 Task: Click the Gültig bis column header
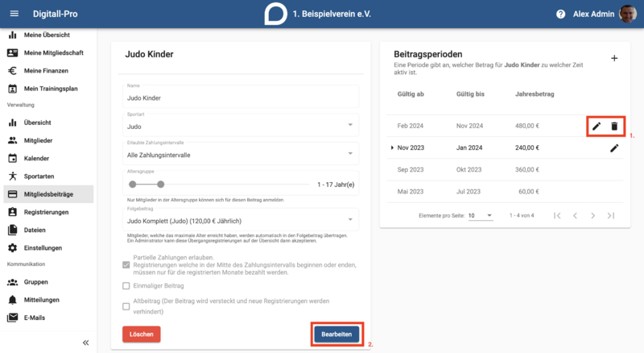470,94
